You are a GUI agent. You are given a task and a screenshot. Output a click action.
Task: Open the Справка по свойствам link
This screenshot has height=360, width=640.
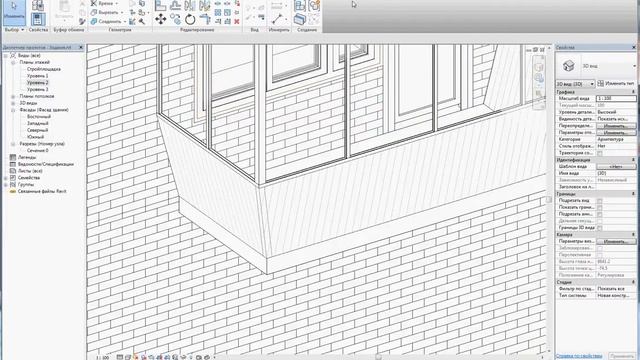579,356
